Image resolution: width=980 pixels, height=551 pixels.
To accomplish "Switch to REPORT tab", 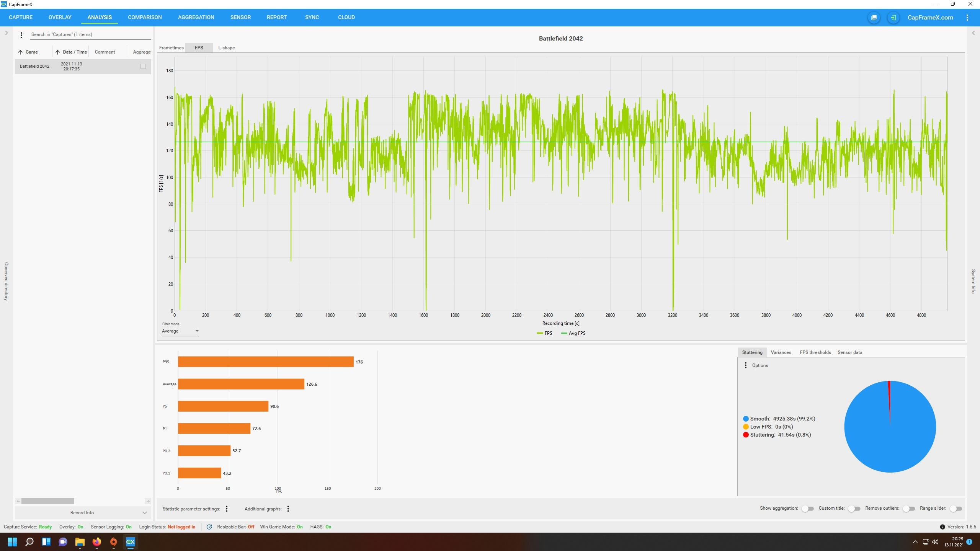I will [276, 17].
